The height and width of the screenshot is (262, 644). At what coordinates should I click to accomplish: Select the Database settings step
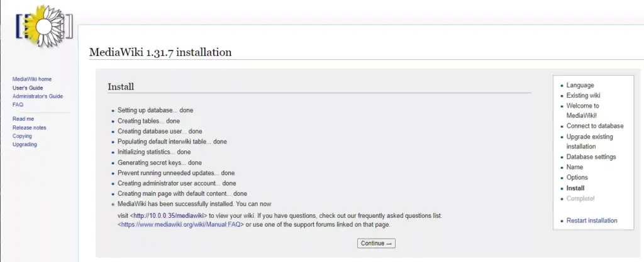pos(591,157)
